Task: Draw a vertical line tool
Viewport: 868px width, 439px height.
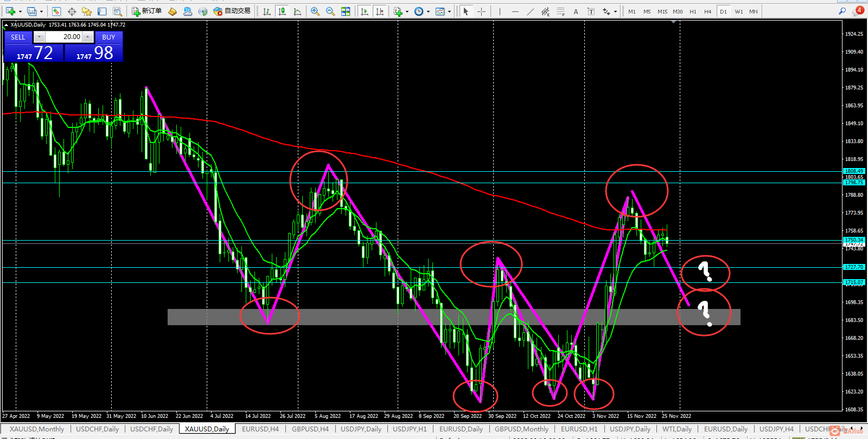Action: click(x=500, y=11)
